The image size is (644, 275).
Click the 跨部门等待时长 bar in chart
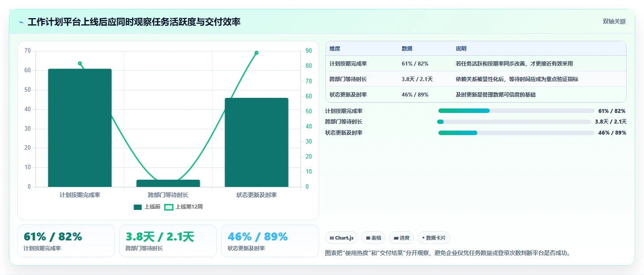pos(168,183)
